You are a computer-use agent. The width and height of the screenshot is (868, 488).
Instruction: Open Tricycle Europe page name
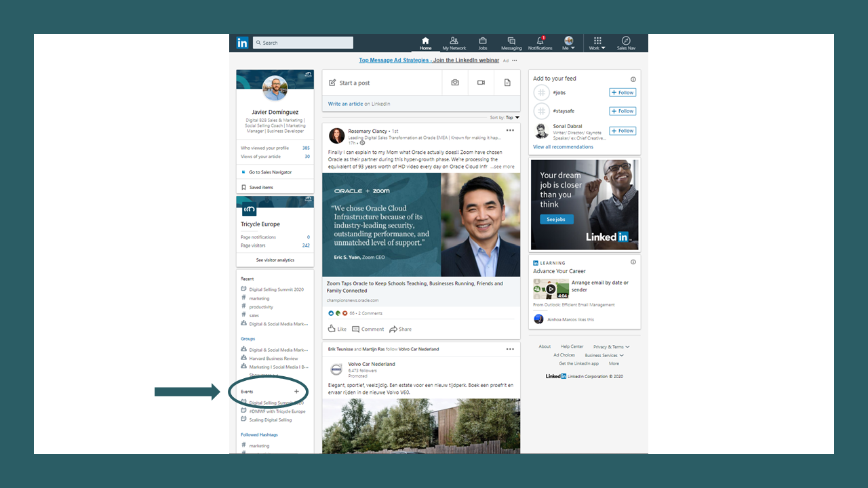(x=260, y=224)
